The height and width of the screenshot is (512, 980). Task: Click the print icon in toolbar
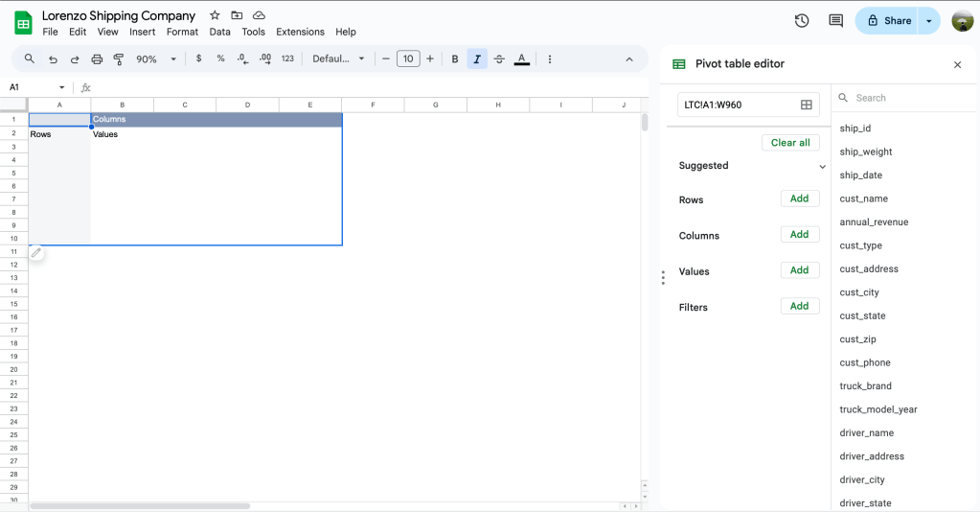tap(97, 58)
